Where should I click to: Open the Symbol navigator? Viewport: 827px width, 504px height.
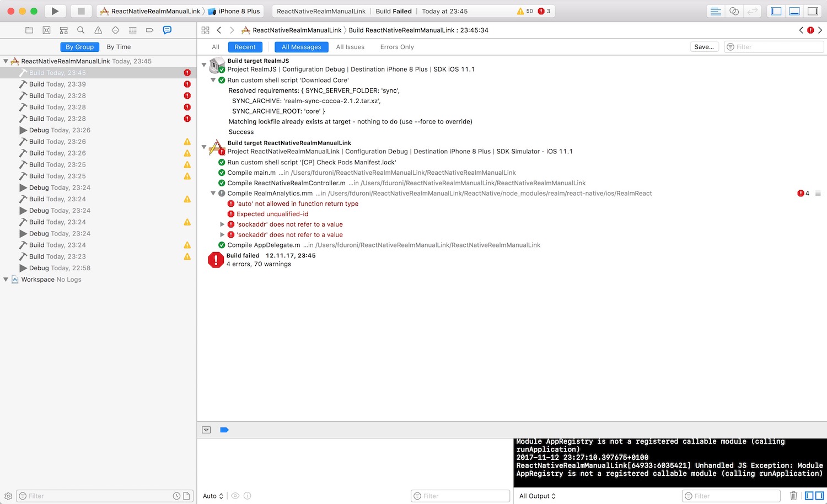tap(63, 30)
